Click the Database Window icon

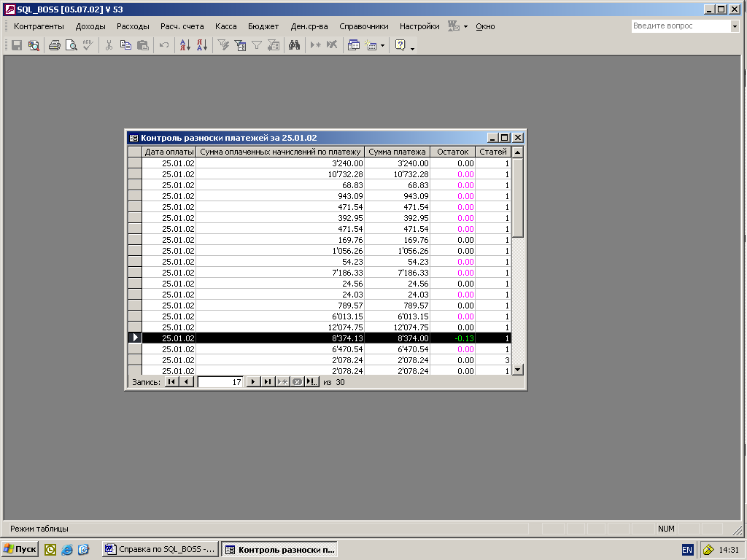354,45
